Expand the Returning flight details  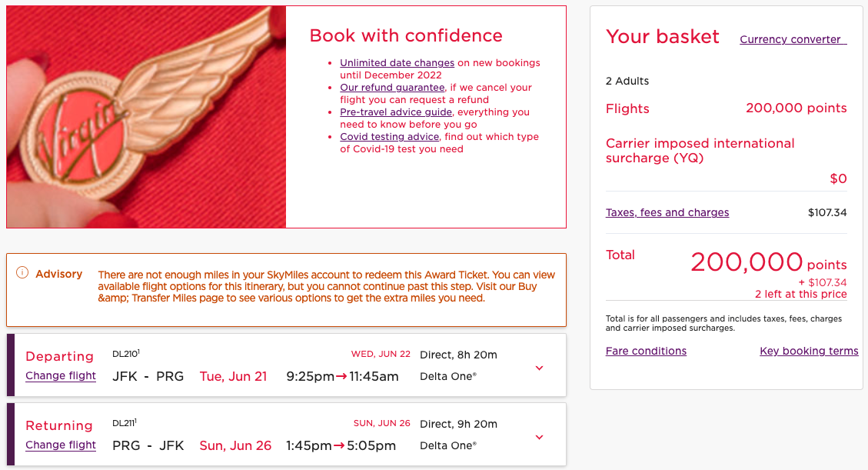(x=539, y=437)
